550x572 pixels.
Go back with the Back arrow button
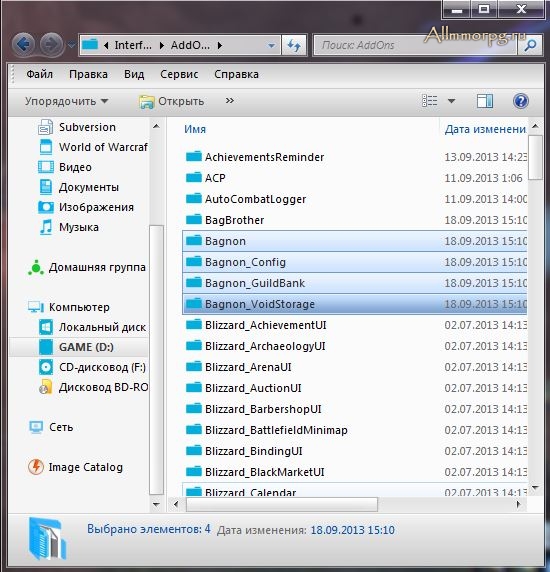[x=23, y=45]
